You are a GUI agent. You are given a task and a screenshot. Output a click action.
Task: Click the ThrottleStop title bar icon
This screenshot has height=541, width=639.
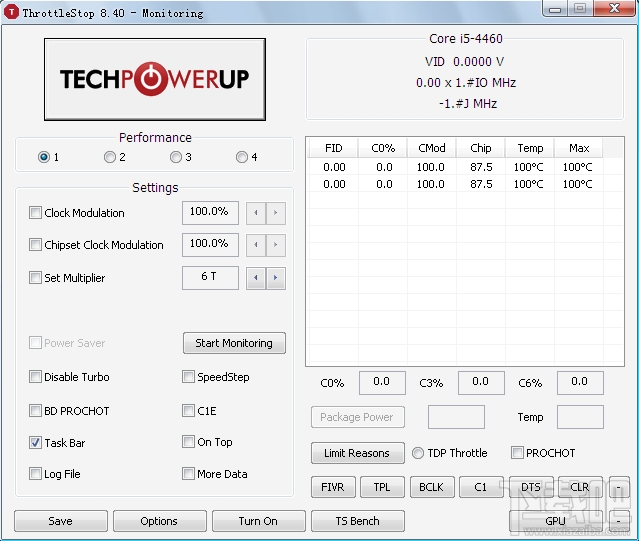coord(11,12)
